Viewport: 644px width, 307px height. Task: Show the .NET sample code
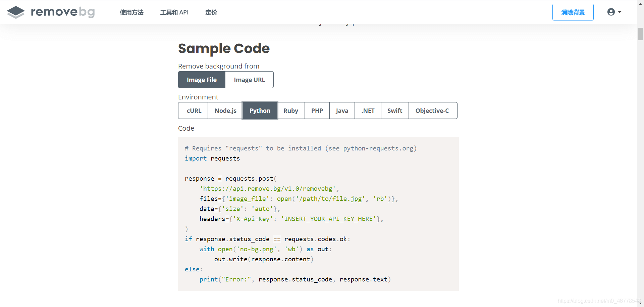(368, 111)
